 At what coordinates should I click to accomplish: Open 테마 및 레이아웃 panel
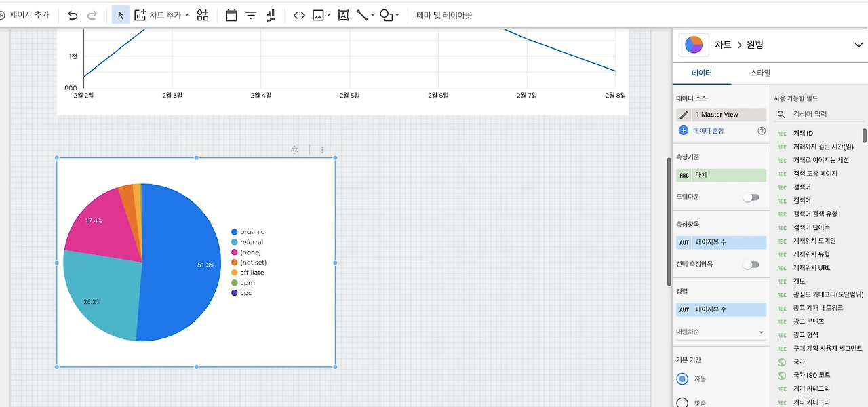(x=444, y=15)
